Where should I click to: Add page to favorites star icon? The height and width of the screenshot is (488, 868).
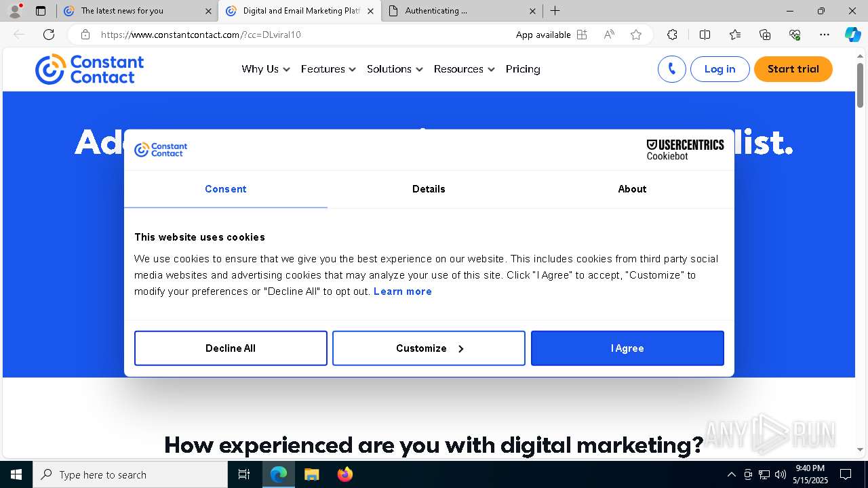(636, 35)
